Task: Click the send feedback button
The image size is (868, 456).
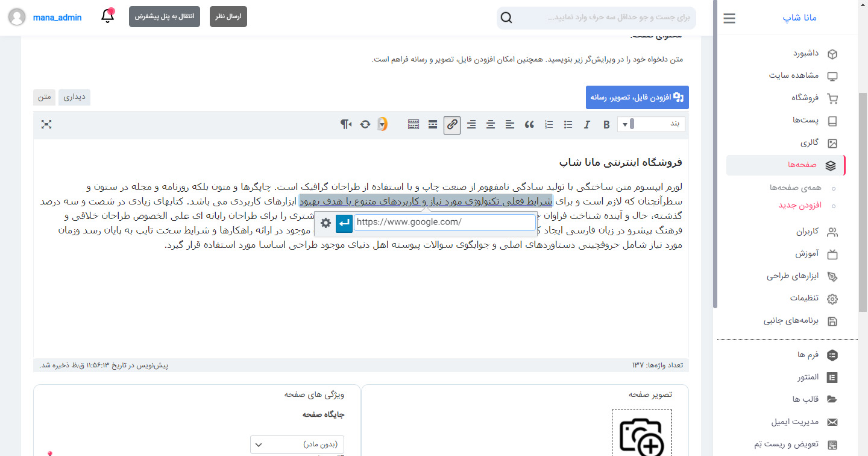Action: (228, 16)
